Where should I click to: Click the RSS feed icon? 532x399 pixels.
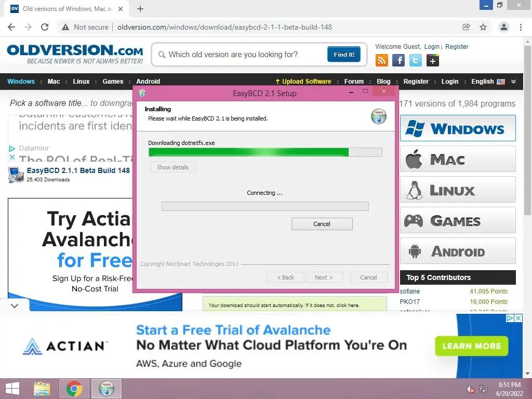click(382, 60)
